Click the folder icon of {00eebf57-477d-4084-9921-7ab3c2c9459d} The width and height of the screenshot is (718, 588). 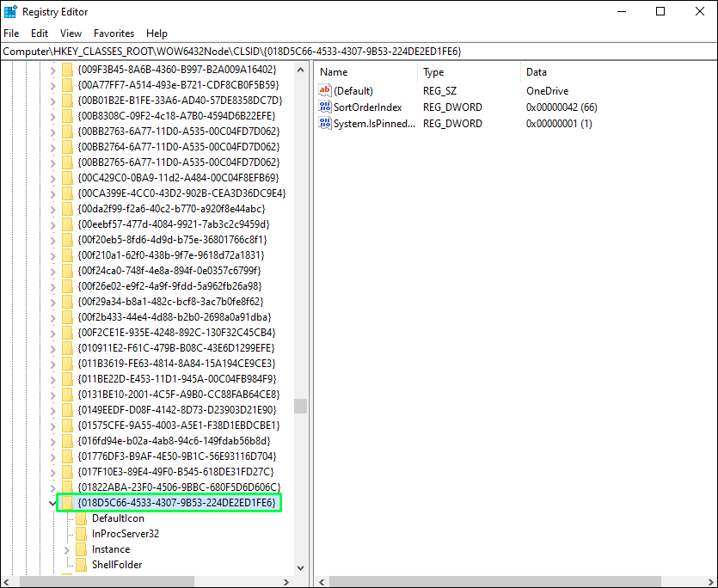tap(67, 224)
